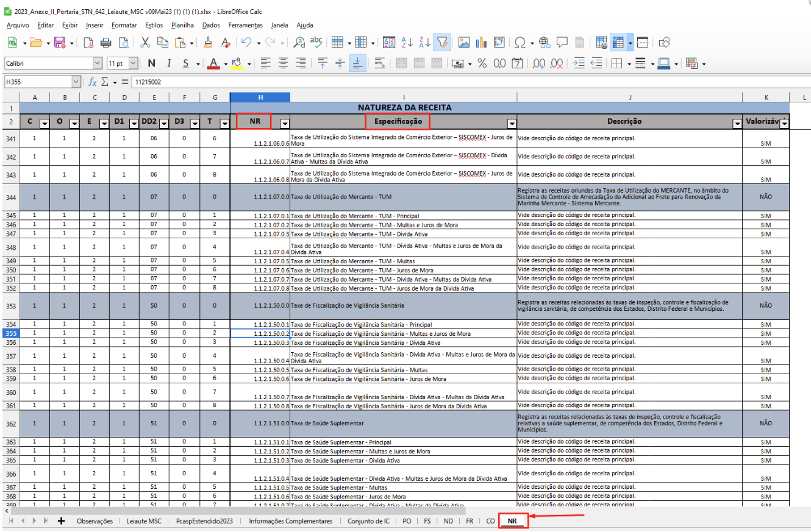Click the Copy icon
The width and height of the screenshot is (811, 532).
162,42
